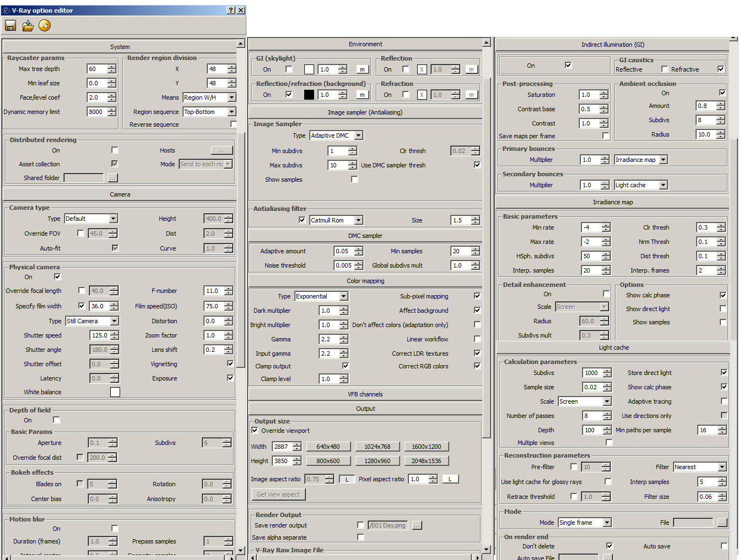Collapse the System rollout header
739x560 pixels.
point(120,47)
